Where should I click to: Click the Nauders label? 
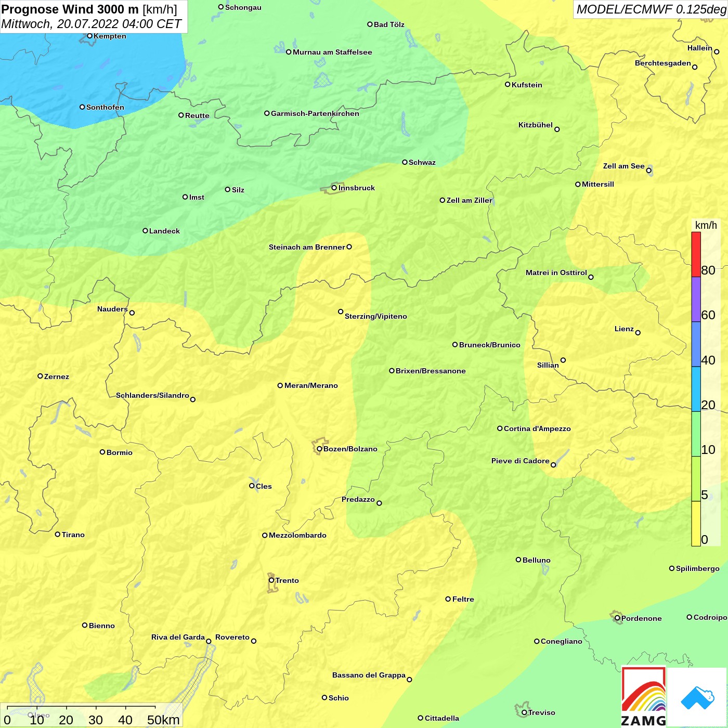pos(112,309)
